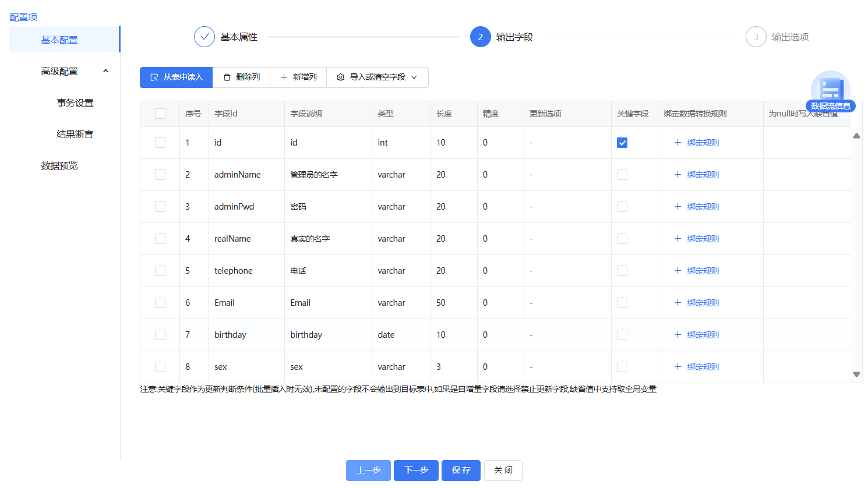Viewport: 868px width, 488px height.
Task: Open 事务设置 in the sidebar
Action: tap(75, 102)
